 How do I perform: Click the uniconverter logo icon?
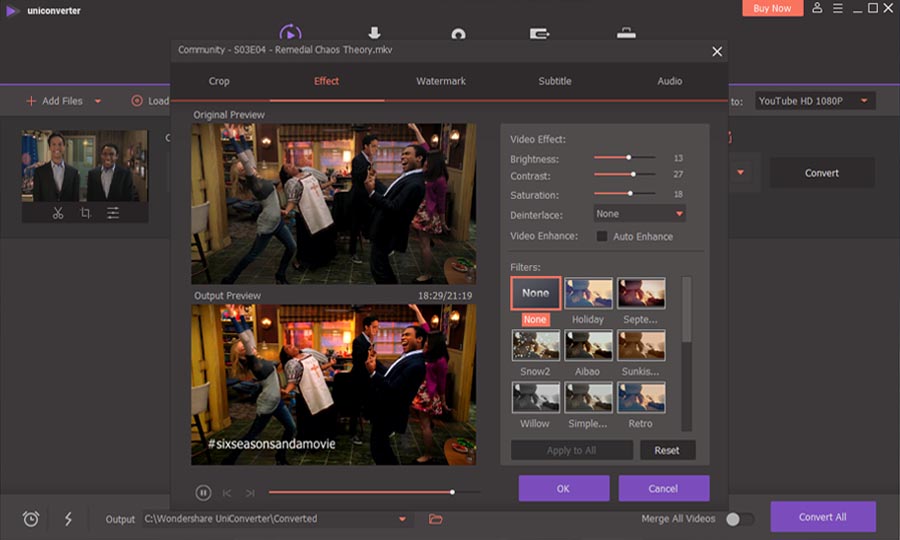(x=11, y=10)
